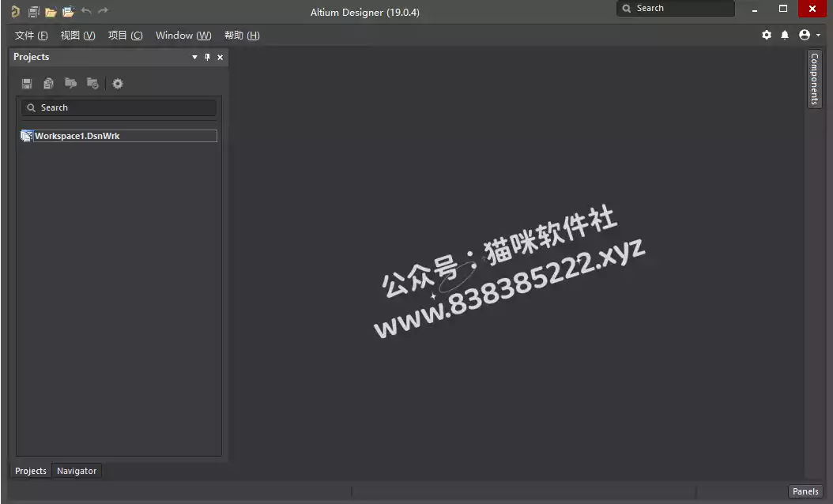
Task: Open the 视图 (V) menu
Action: (x=77, y=35)
